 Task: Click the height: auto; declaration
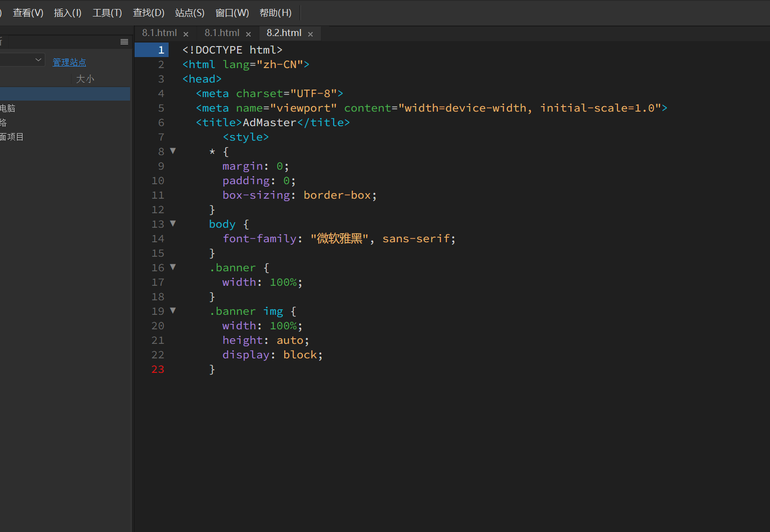click(x=266, y=340)
